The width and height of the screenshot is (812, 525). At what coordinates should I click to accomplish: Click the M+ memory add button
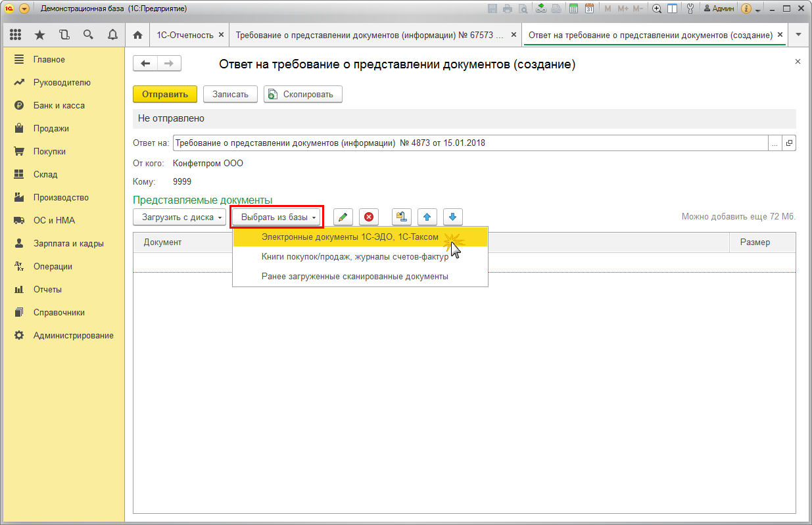pos(622,9)
